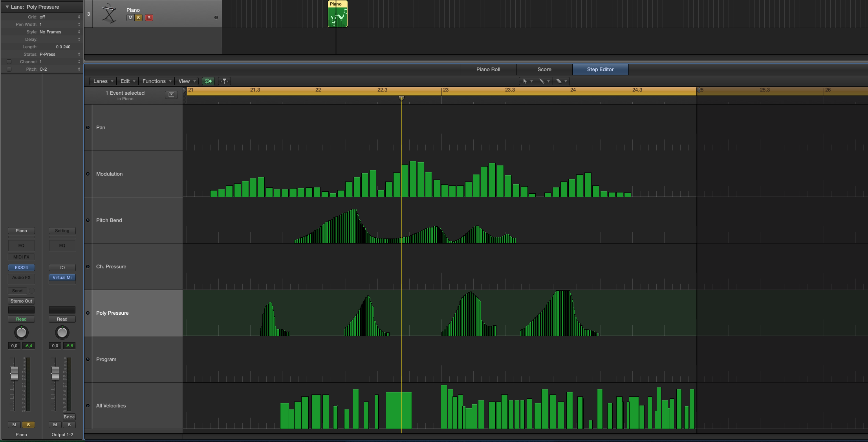Image resolution: width=868 pixels, height=442 pixels.
Task: Click the Catch Playhead filter icon
Action: [x=224, y=81]
